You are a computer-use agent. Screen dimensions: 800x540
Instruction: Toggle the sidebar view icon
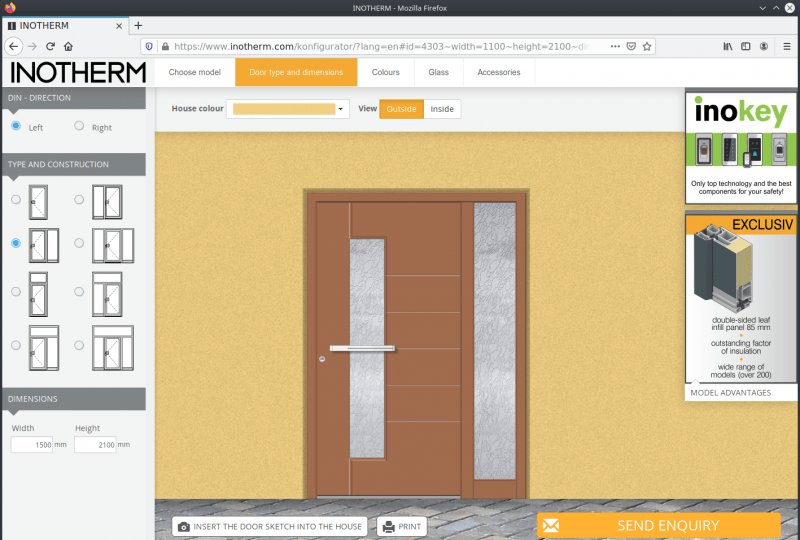tap(745, 46)
